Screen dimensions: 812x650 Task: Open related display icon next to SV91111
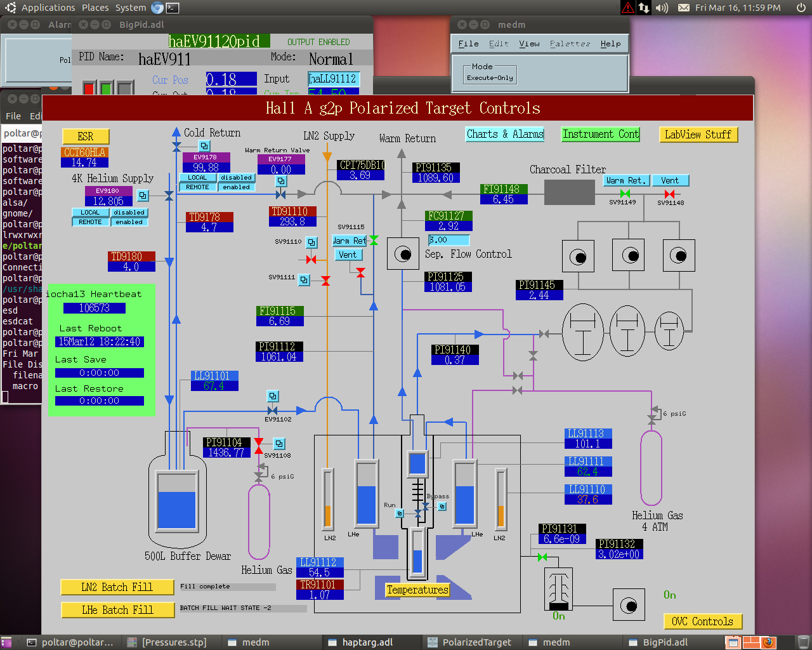(304, 279)
